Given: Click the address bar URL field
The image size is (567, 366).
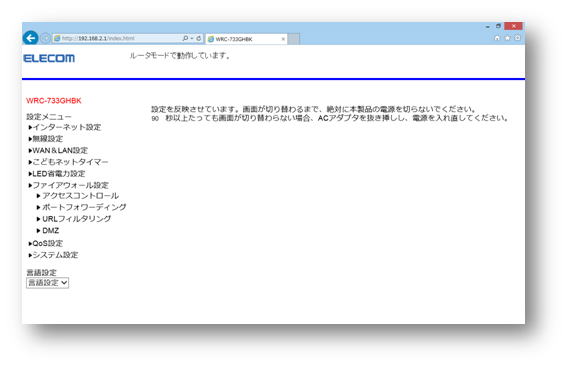Looking at the screenshot, I should 118,38.
